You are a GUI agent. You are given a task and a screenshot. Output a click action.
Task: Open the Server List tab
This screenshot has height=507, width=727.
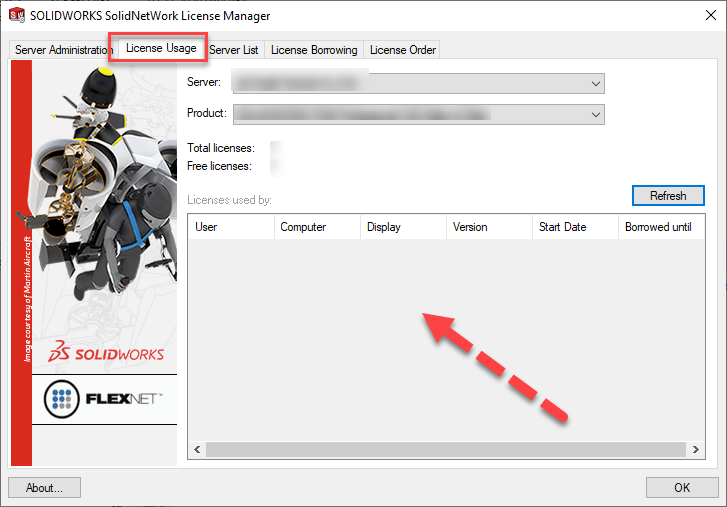pyautogui.click(x=234, y=50)
